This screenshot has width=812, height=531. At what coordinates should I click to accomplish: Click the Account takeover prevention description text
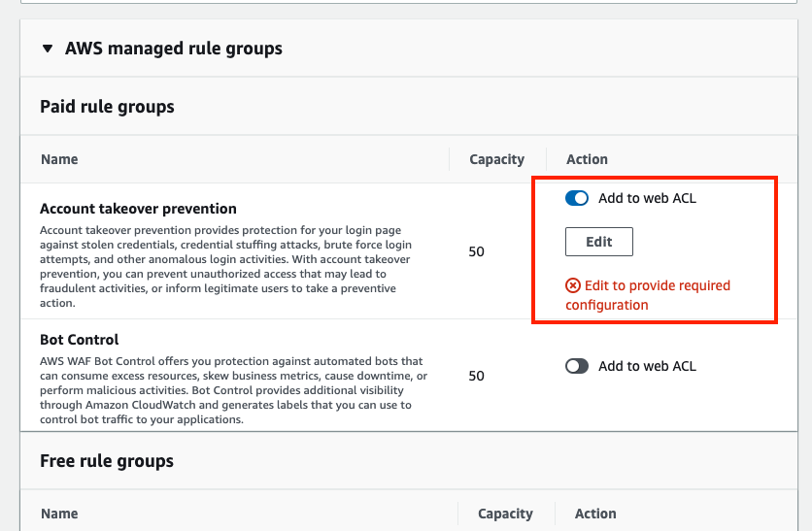(x=225, y=266)
